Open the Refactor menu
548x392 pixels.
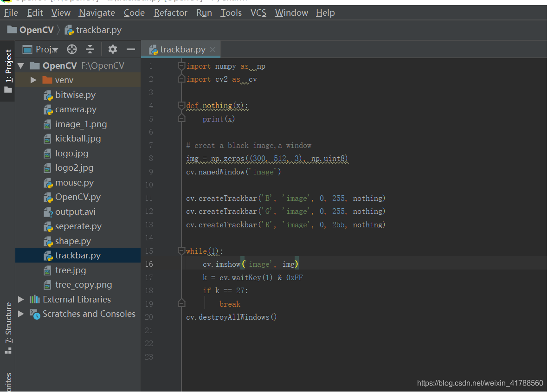171,13
